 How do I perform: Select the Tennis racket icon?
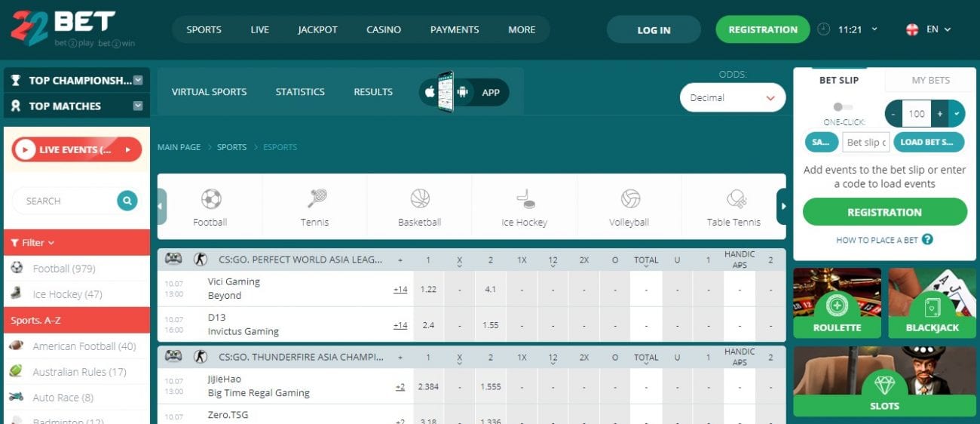pyautogui.click(x=317, y=199)
